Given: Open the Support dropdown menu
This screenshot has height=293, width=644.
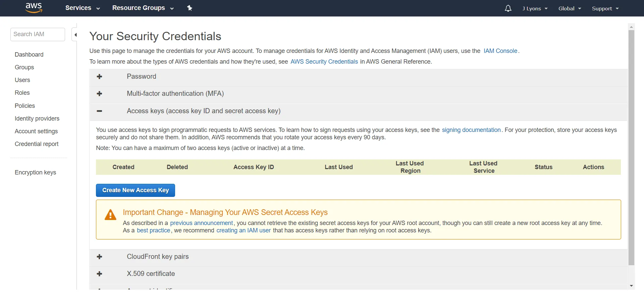Looking at the screenshot, I should tap(605, 8).
